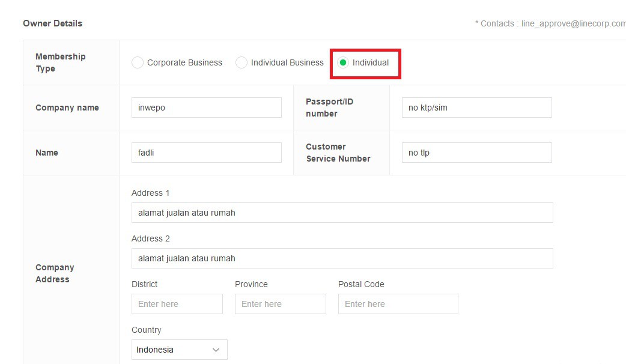
Task: Choose Individual Business membership type
Action: coord(242,62)
